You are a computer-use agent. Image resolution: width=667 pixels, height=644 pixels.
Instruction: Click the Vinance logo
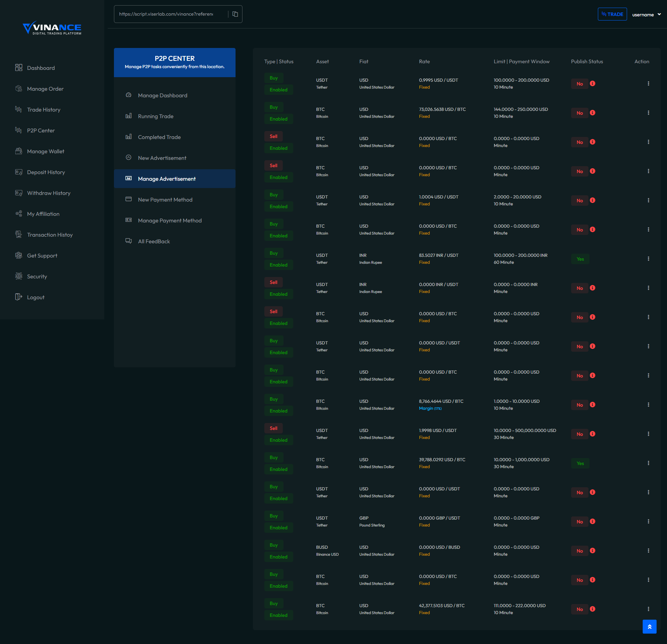52,28
